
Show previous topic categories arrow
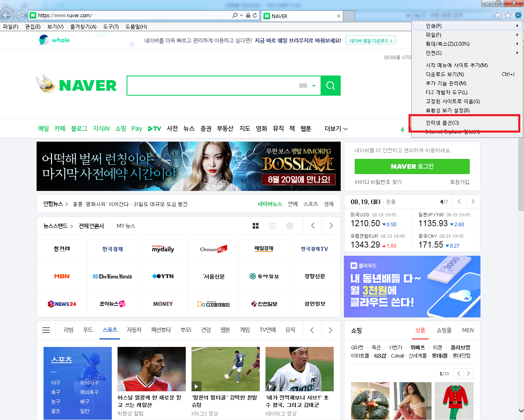pos(312,330)
